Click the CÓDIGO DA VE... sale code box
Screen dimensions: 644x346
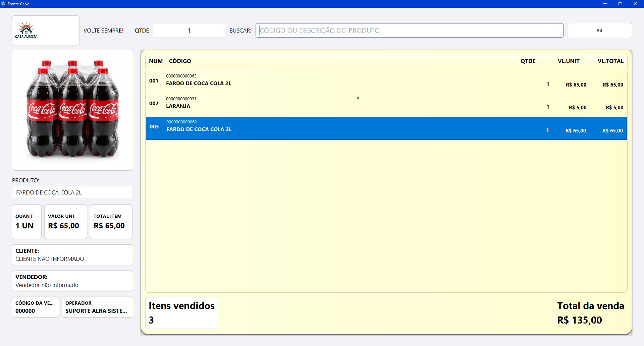pyautogui.click(x=36, y=307)
